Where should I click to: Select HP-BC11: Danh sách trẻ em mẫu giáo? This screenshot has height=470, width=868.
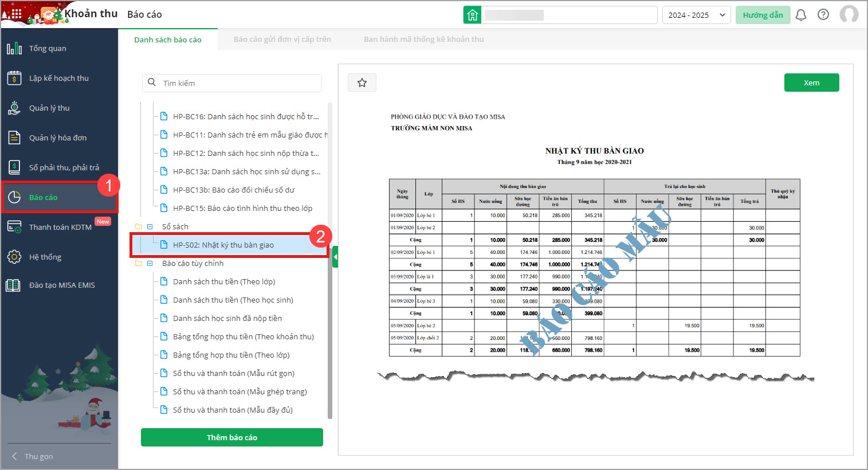coord(250,135)
